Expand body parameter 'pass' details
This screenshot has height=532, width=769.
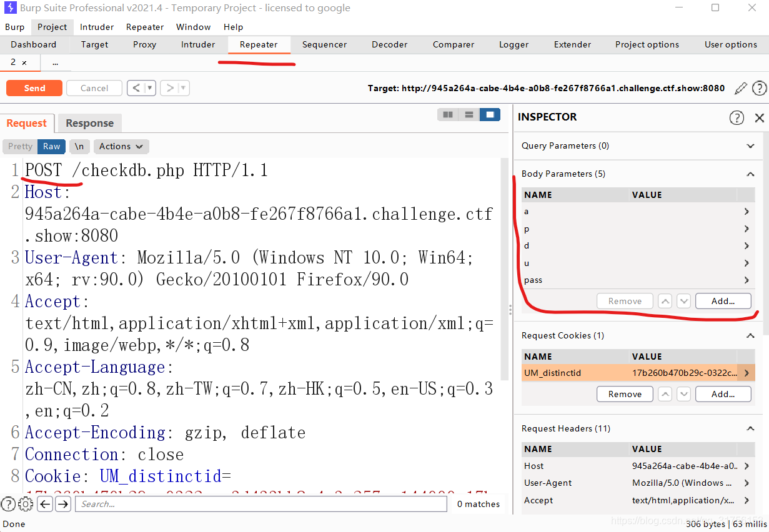tap(747, 280)
